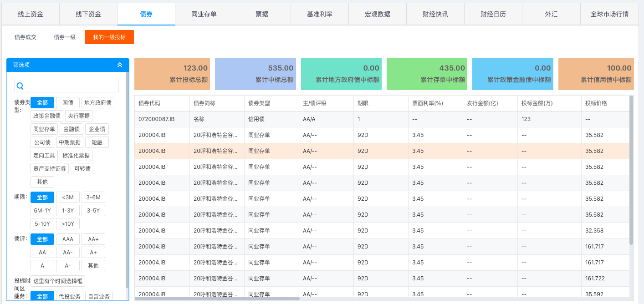
Task: Filter bond type by 公司债
Action: 42,142
